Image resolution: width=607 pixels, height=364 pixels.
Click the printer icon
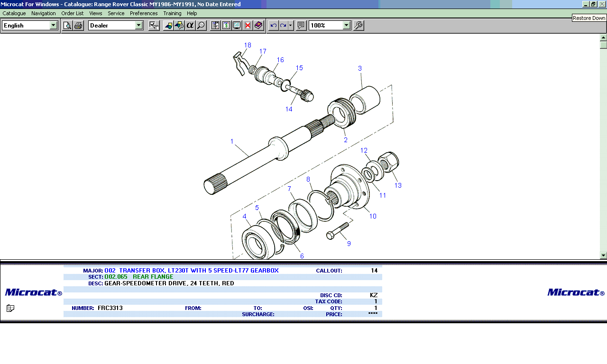coord(78,26)
